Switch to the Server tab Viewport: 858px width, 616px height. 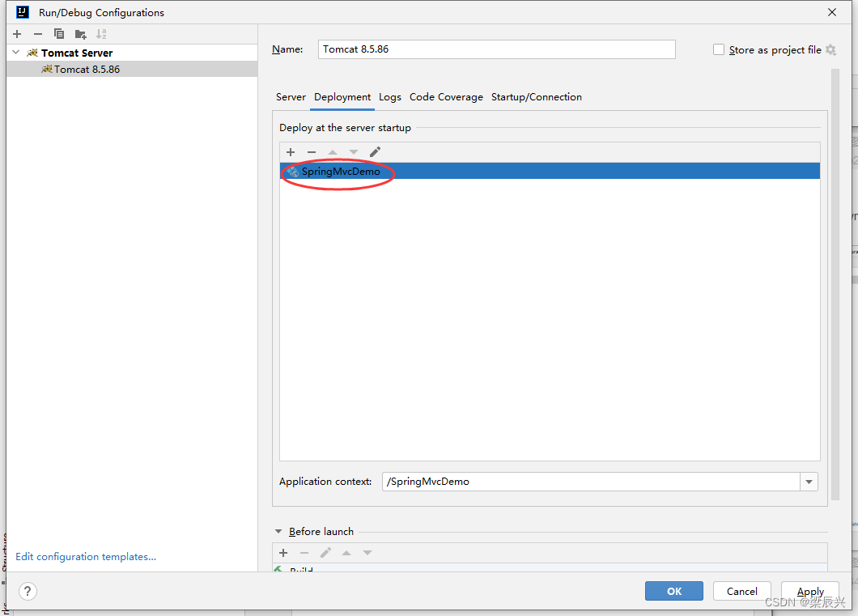[291, 97]
